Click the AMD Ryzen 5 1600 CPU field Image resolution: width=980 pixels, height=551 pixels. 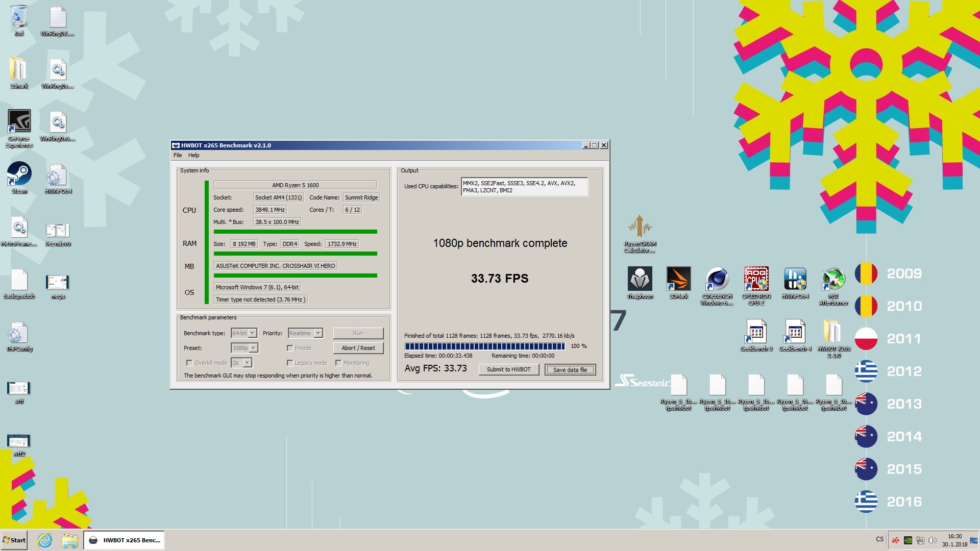[x=295, y=185]
